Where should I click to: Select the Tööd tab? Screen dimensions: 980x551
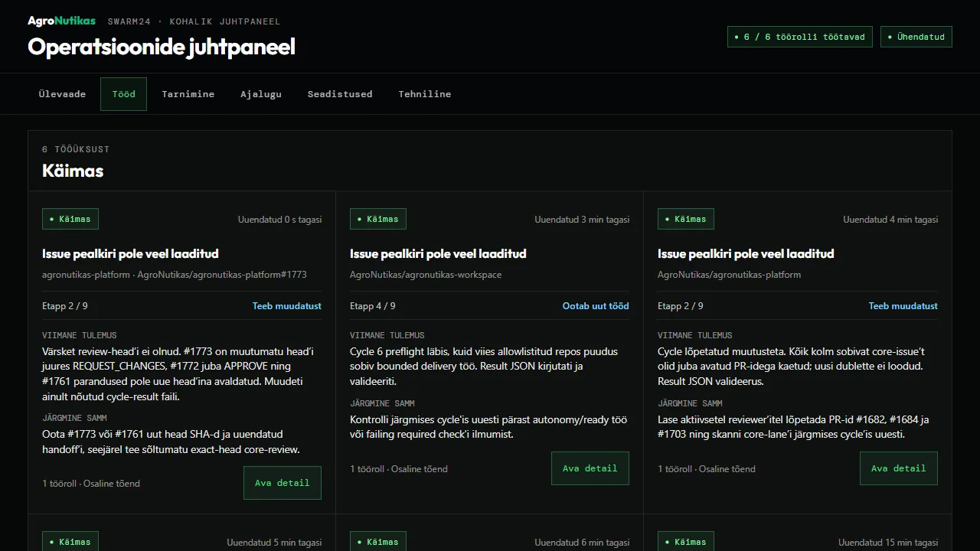pyautogui.click(x=123, y=94)
